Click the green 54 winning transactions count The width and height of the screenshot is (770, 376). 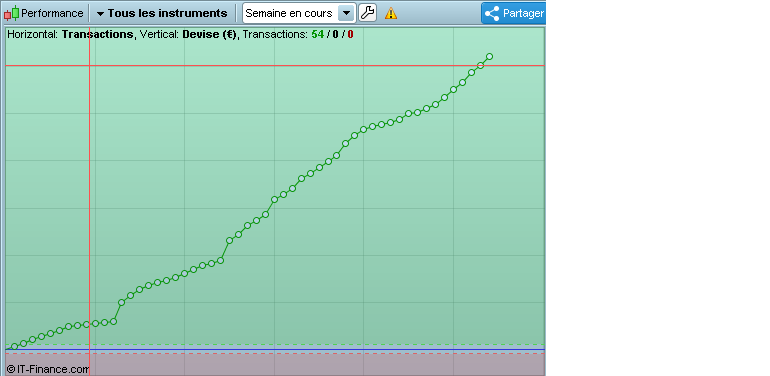(x=317, y=34)
